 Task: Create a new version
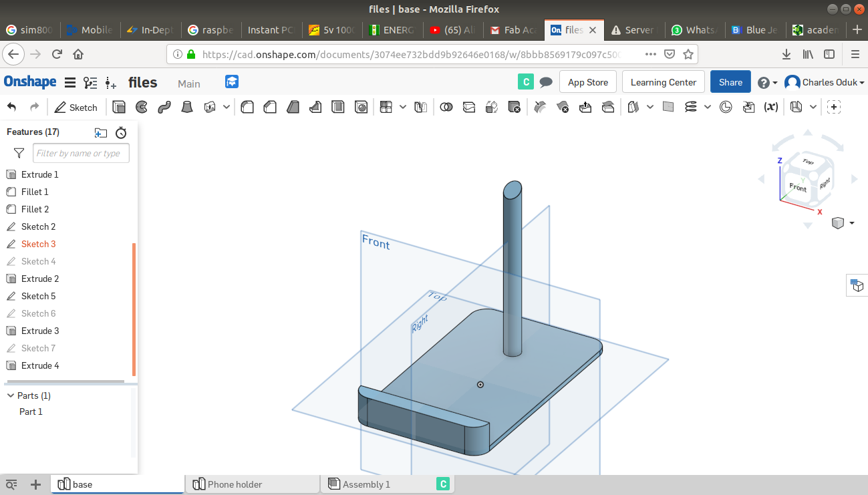click(111, 83)
